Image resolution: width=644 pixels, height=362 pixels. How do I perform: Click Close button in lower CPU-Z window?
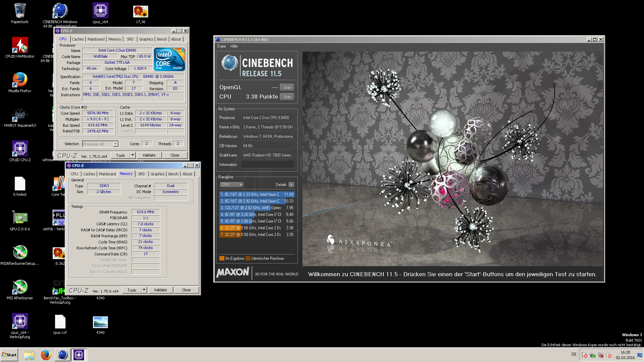[186, 290]
